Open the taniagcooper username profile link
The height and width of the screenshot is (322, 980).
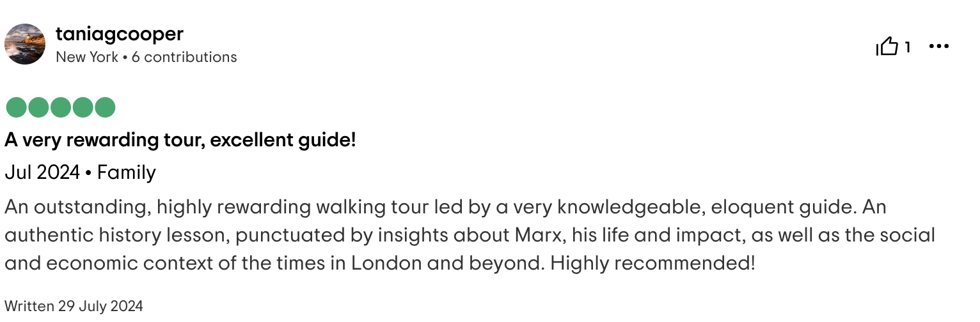point(120,33)
